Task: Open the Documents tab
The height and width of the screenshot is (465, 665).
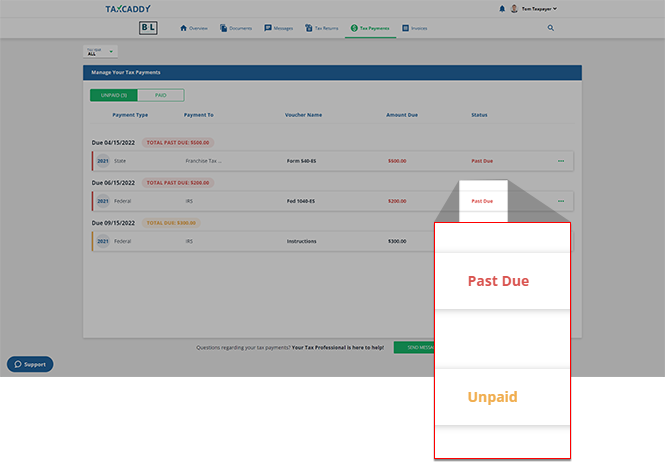Action: [x=236, y=28]
